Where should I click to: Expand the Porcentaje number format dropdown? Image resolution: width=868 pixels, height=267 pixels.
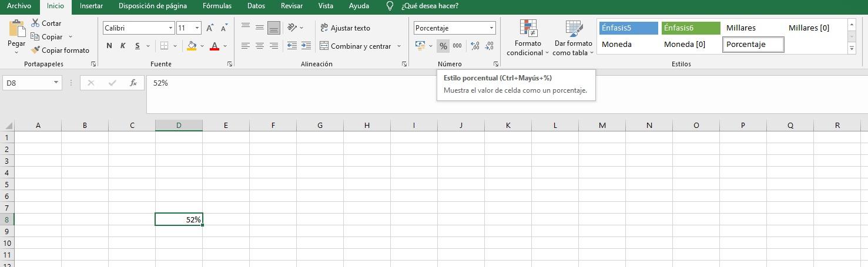[x=491, y=28]
